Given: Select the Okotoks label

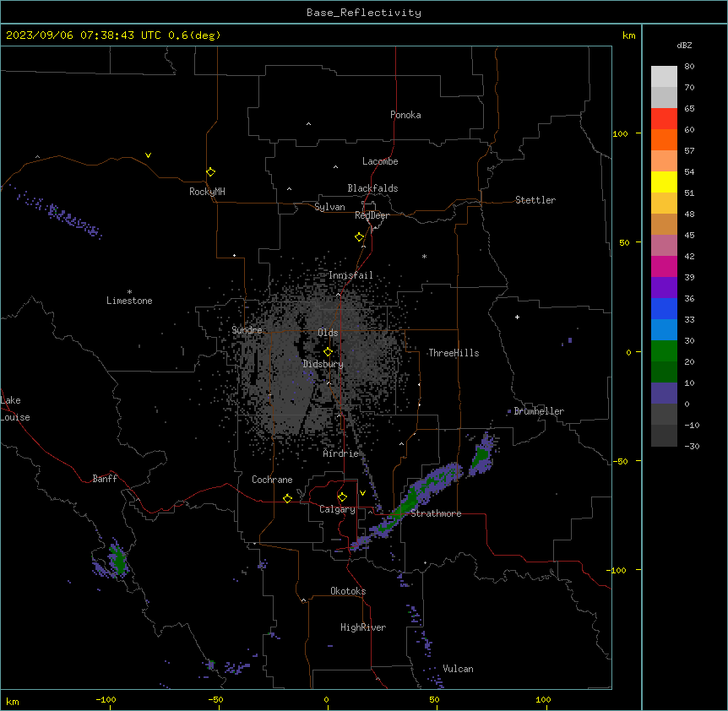Looking at the screenshot, I should tap(348, 591).
